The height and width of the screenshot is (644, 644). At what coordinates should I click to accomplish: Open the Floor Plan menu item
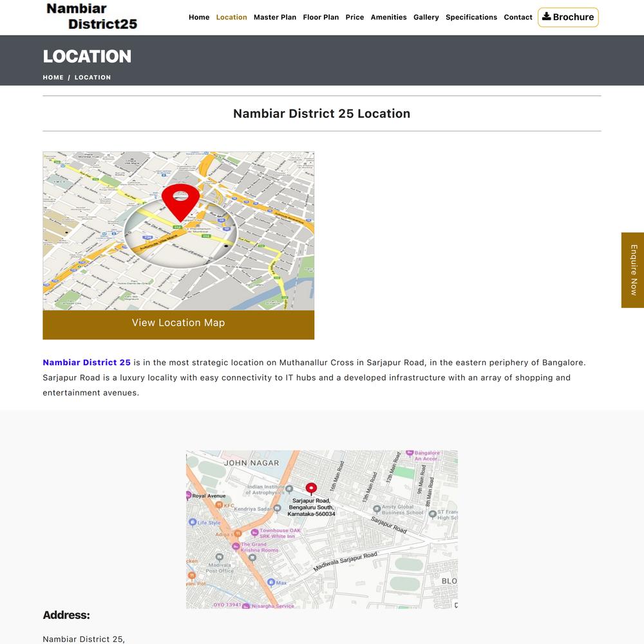[x=321, y=17]
